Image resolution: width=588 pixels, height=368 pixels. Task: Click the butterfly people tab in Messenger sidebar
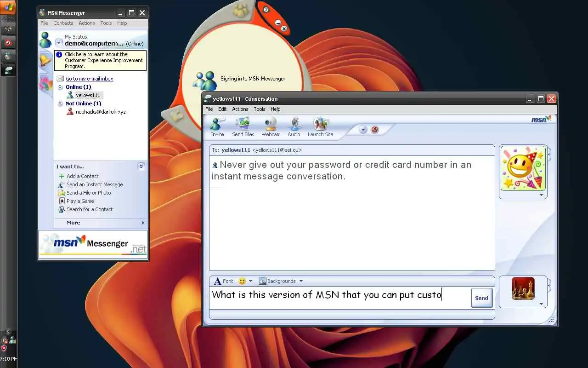(x=45, y=83)
